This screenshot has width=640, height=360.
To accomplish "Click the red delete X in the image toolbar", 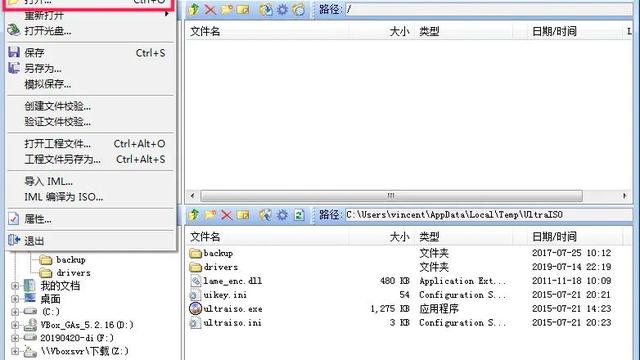I will [x=210, y=9].
